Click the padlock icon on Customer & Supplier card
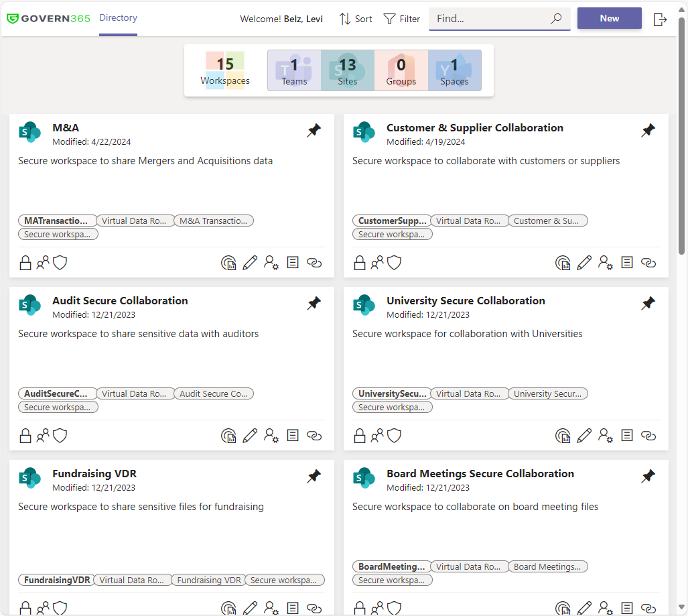Image resolution: width=688 pixels, height=616 pixels. point(360,263)
